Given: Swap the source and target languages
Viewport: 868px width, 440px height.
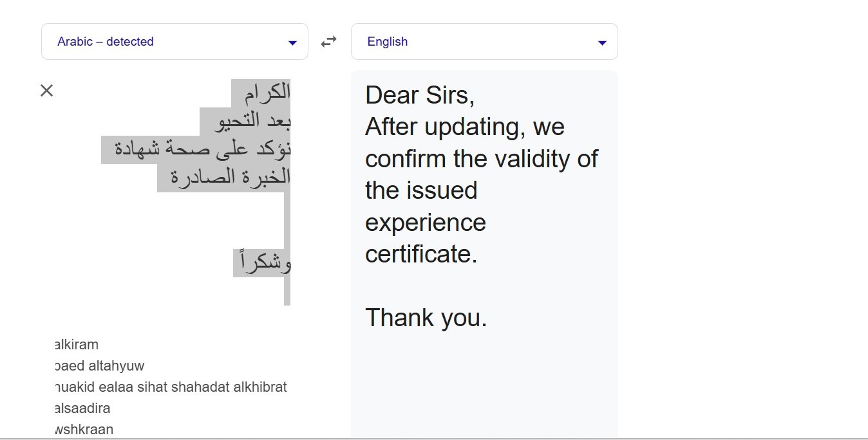Looking at the screenshot, I should click(x=329, y=42).
